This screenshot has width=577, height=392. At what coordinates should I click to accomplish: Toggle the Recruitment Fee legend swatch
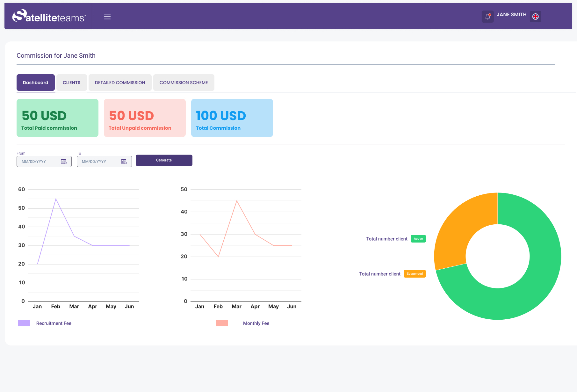pyautogui.click(x=24, y=323)
